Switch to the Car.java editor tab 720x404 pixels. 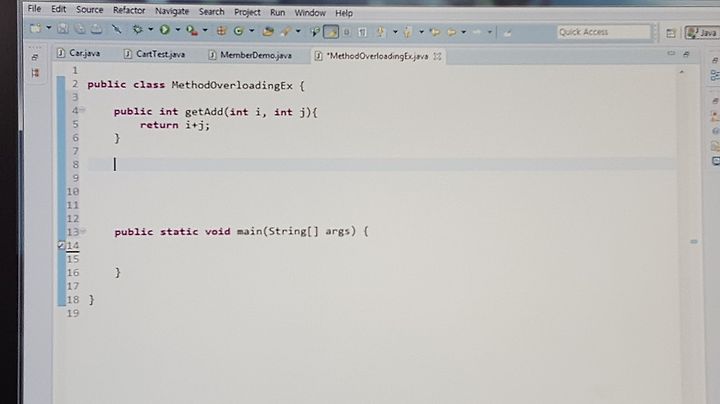pyautogui.click(x=79, y=53)
